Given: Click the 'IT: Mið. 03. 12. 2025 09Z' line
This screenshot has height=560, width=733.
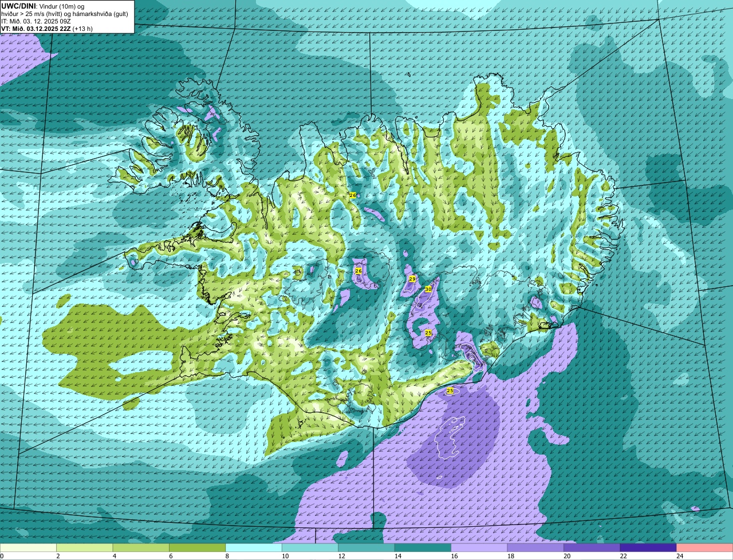Looking at the screenshot, I should click(x=36, y=21).
